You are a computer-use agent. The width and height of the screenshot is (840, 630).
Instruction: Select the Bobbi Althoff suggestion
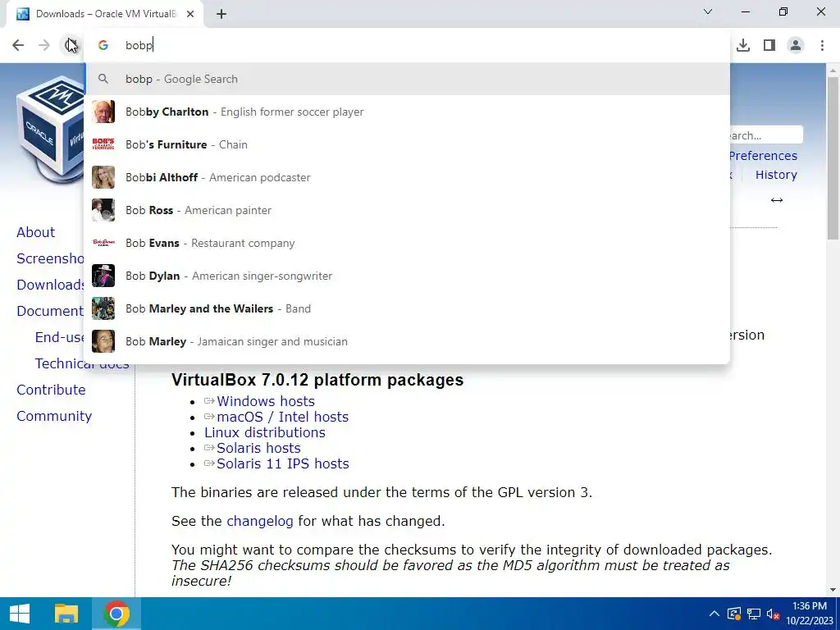[407, 177]
